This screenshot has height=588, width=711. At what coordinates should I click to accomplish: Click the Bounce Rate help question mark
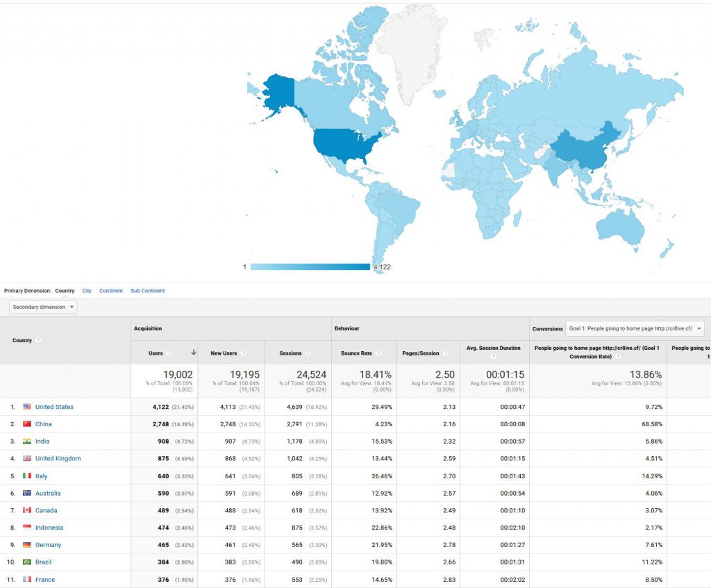(x=378, y=353)
